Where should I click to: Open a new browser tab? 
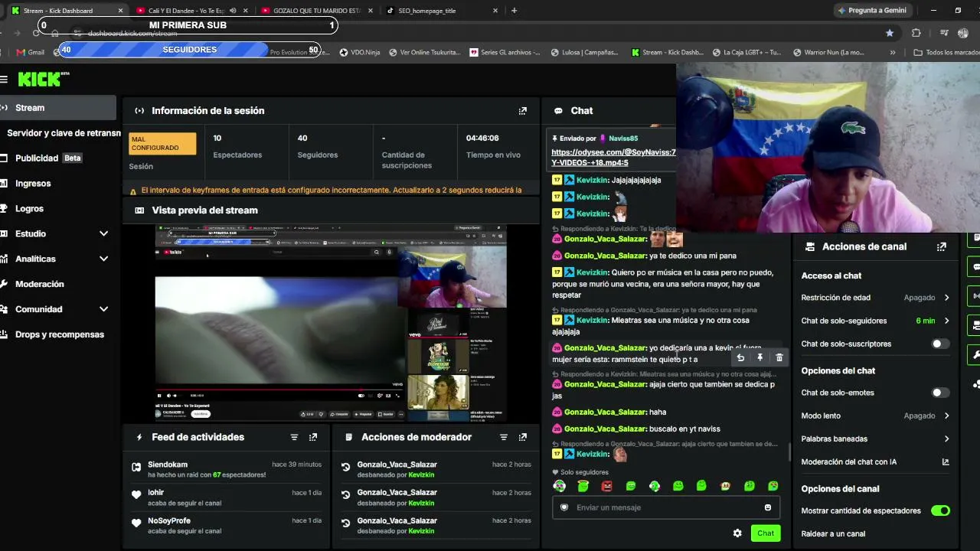pyautogui.click(x=514, y=11)
